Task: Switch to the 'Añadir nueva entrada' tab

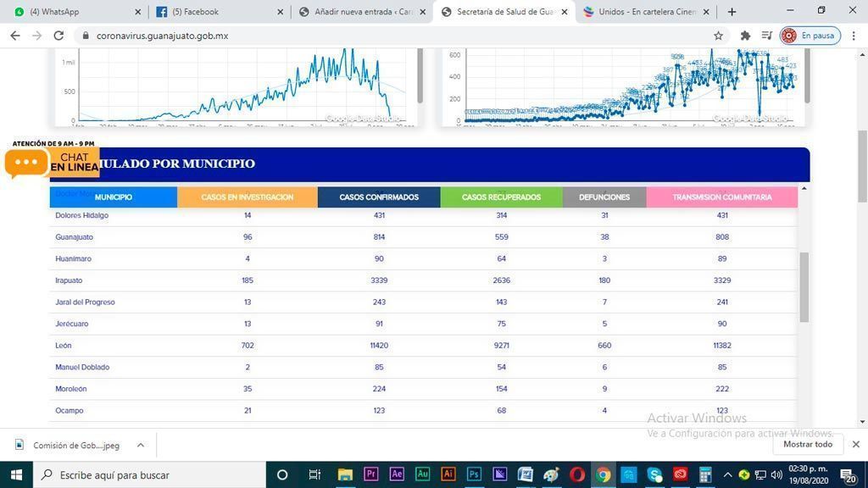Action: pyautogui.click(x=361, y=12)
